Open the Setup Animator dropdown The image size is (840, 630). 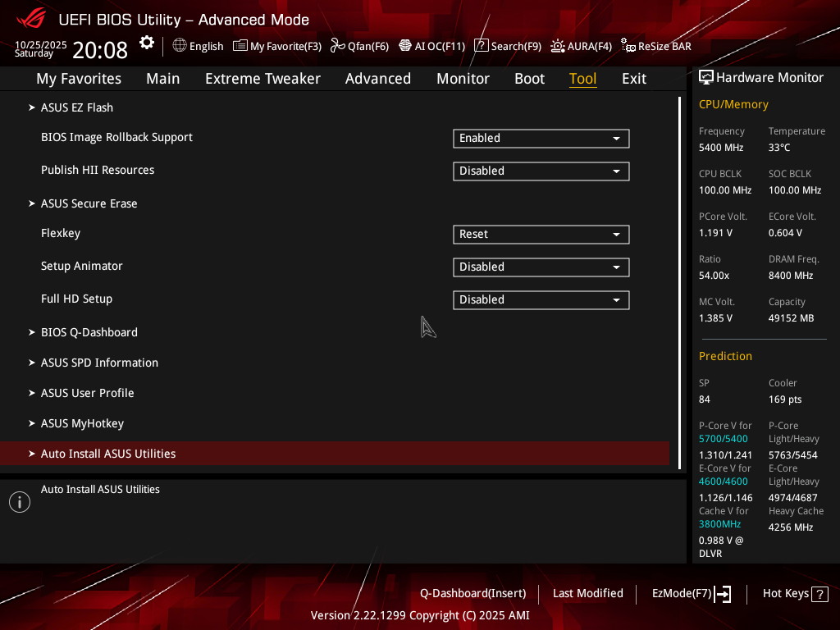coord(541,267)
